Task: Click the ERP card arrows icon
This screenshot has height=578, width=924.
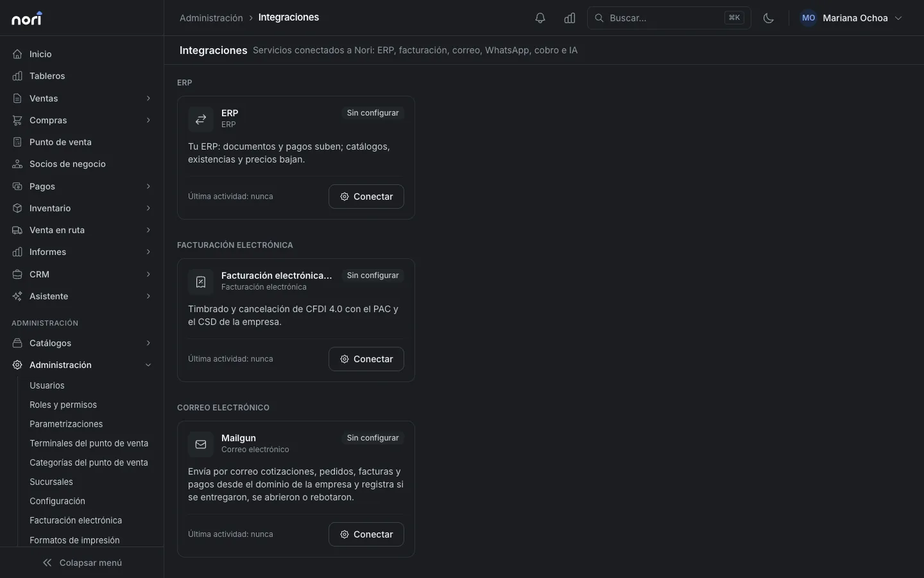Action: coord(201,119)
